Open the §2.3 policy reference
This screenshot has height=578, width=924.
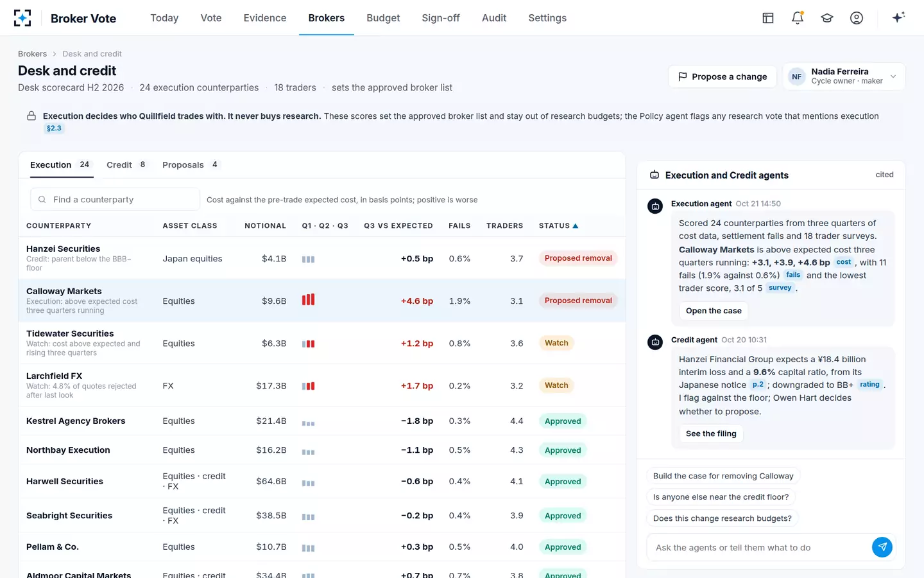point(54,128)
